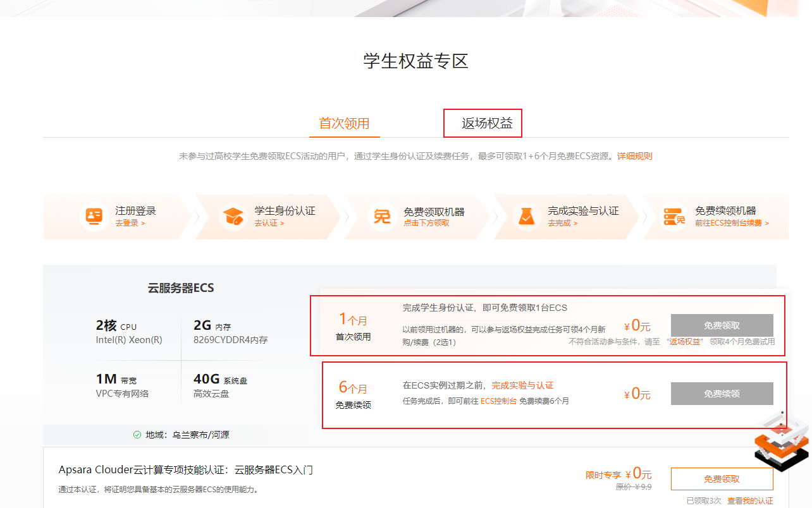
Task: Click the 1个月 首次领用 label
Action: click(354, 325)
